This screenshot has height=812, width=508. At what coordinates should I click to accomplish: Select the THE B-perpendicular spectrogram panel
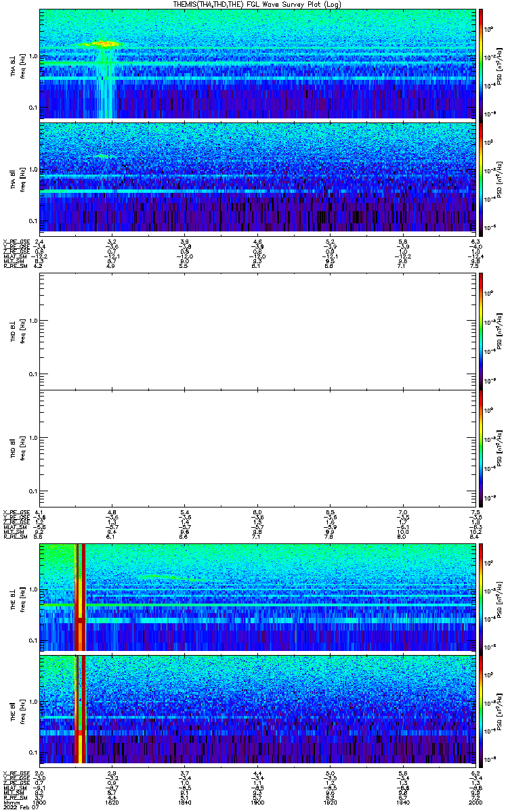pos(258,597)
